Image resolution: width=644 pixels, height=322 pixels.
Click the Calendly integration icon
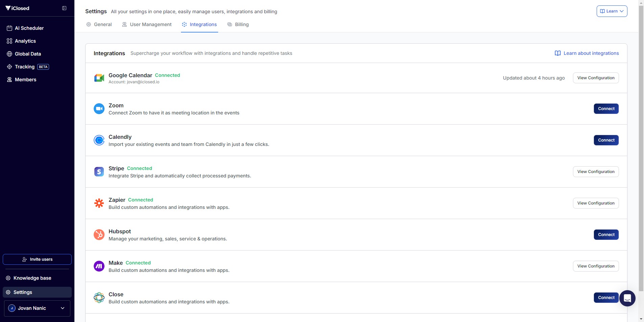99,140
